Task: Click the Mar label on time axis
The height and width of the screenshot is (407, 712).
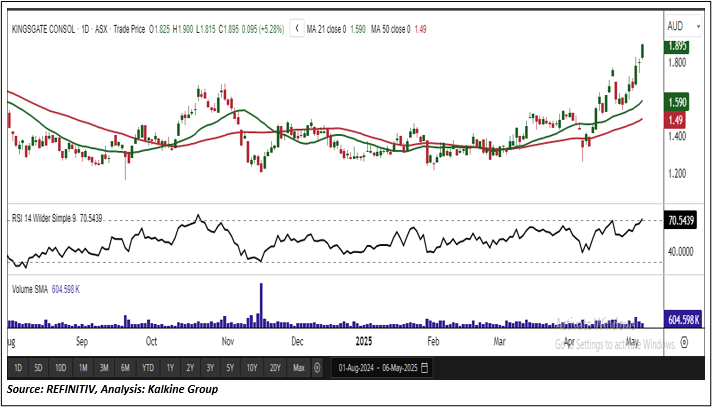Action: click(x=500, y=342)
